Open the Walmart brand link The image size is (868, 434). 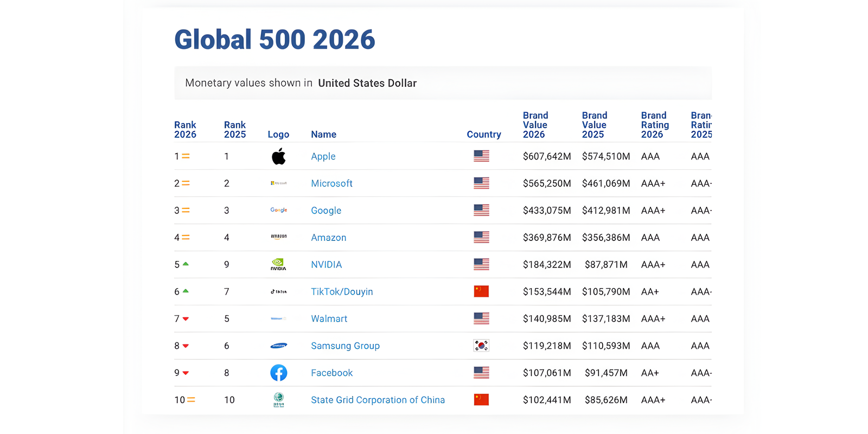click(329, 319)
